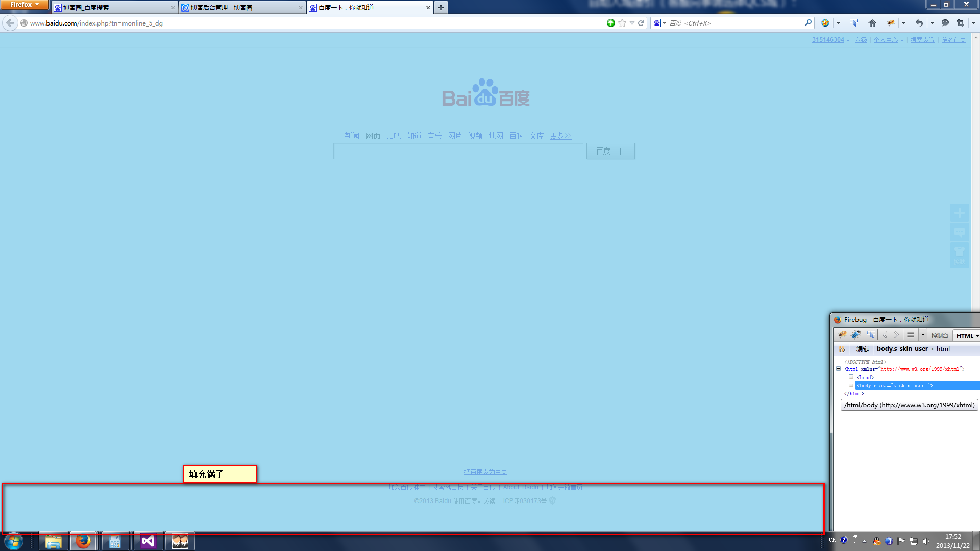Open the 视频 video link
This screenshot has height=551, width=980.
point(475,136)
